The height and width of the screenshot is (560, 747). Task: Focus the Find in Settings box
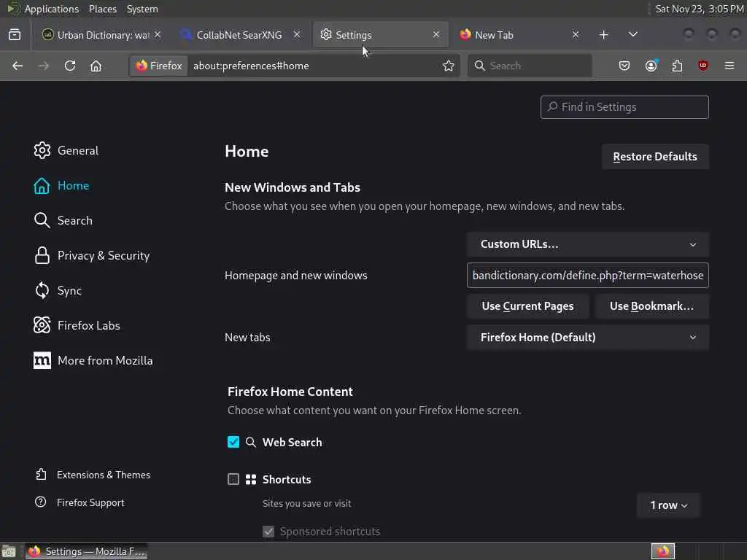[624, 107]
